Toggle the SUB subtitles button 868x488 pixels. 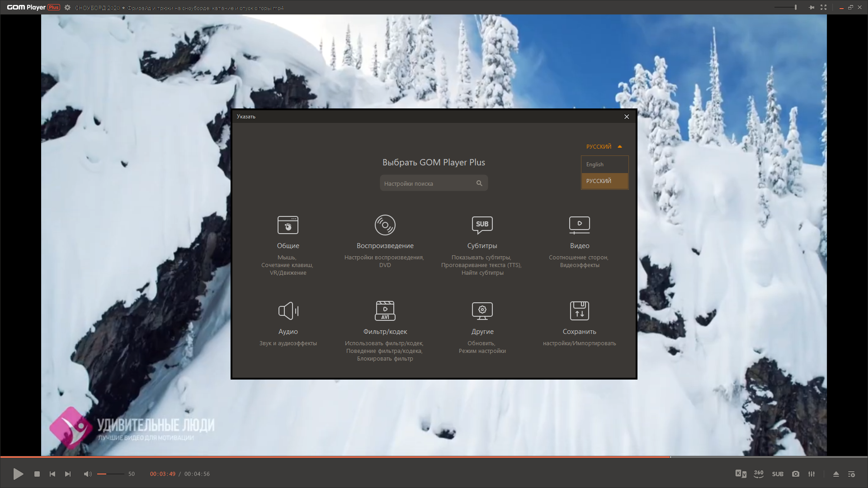pyautogui.click(x=778, y=474)
